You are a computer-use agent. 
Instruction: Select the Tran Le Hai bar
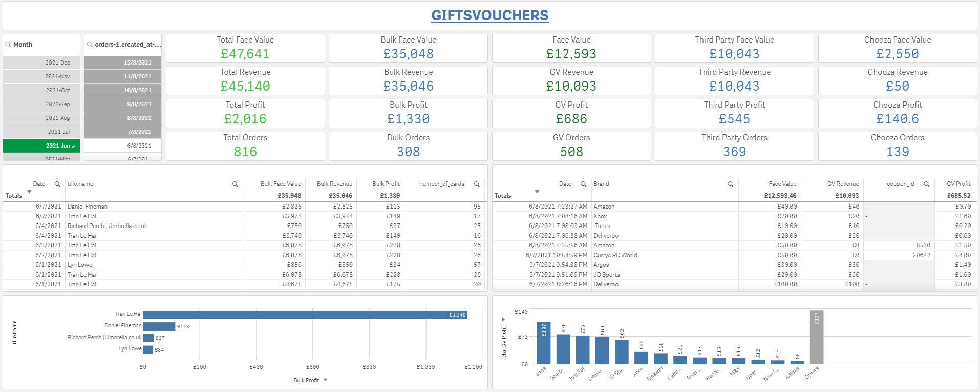point(305,315)
